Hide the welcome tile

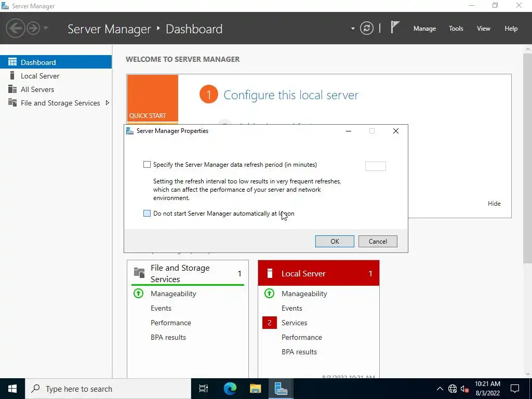pyautogui.click(x=494, y=203)
